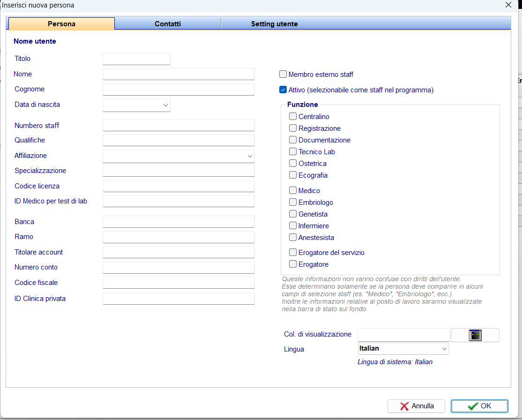This screenshot has width=522, height=420.
Task: Click the Funzione group label
Action: (303, 105)
